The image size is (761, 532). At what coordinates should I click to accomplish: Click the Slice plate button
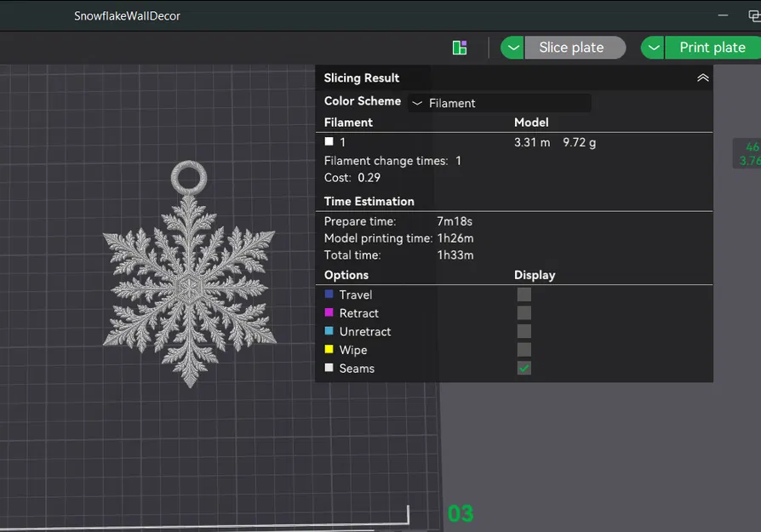(x=575, y=48)
